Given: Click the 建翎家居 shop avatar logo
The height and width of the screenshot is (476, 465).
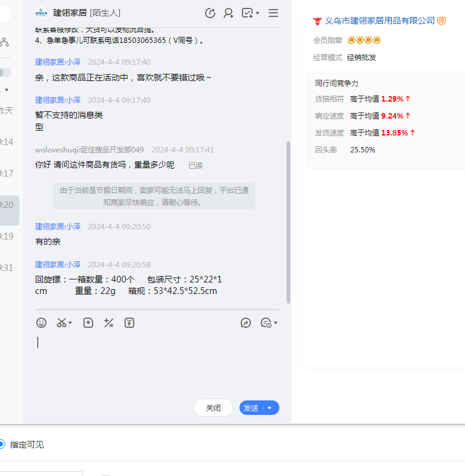Looking at the screenshot, I should 41,13.
